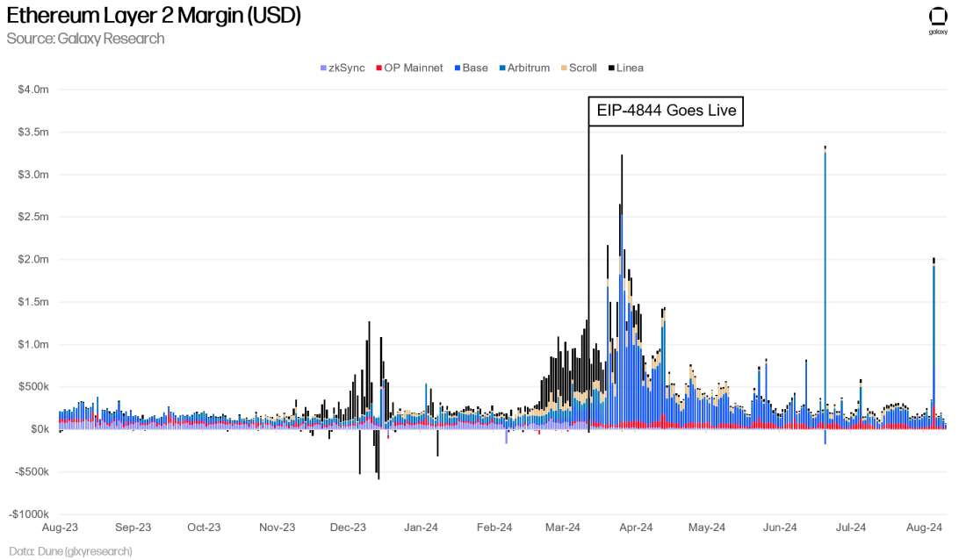This screenshot has height=560, width=966.
Task: Click the Jan-24 x-axis label
Action: click(422, 528)
